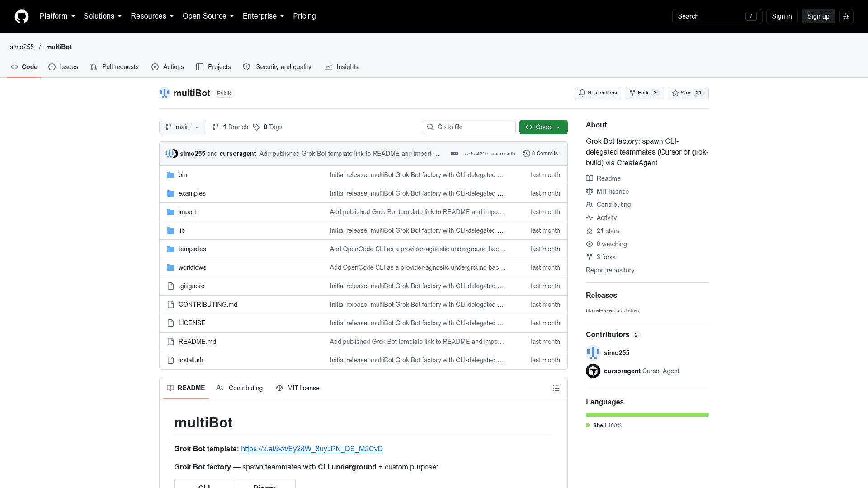Image resolution: width=868 pixels, height=488 pixels.
Task: Click the GitHub logo icon
Action: [x=22, y=16]
